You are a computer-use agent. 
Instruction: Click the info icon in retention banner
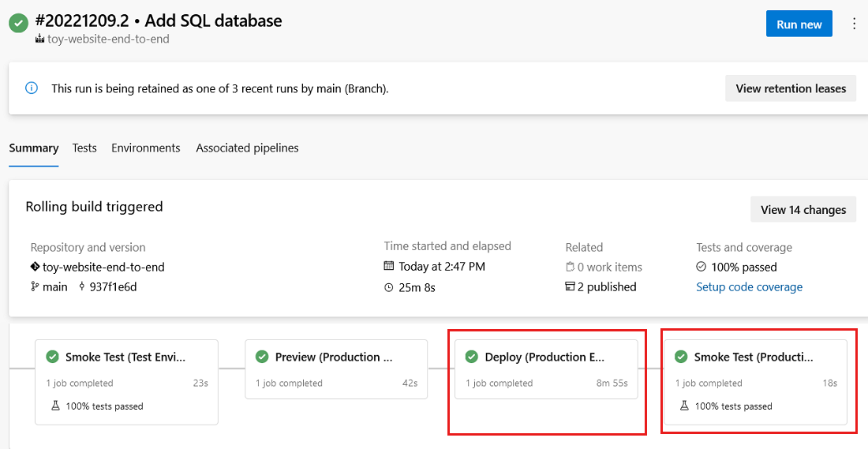point(32,88)
